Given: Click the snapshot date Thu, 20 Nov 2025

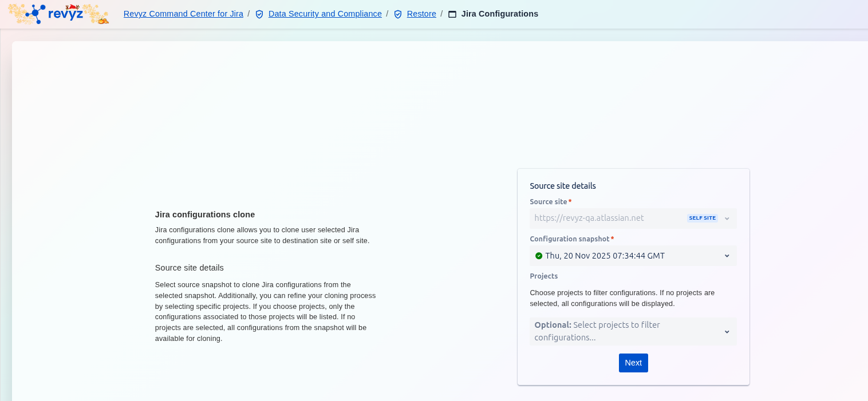Looking at the screenshot, I should pyautogui.click(x=605, y=256).
